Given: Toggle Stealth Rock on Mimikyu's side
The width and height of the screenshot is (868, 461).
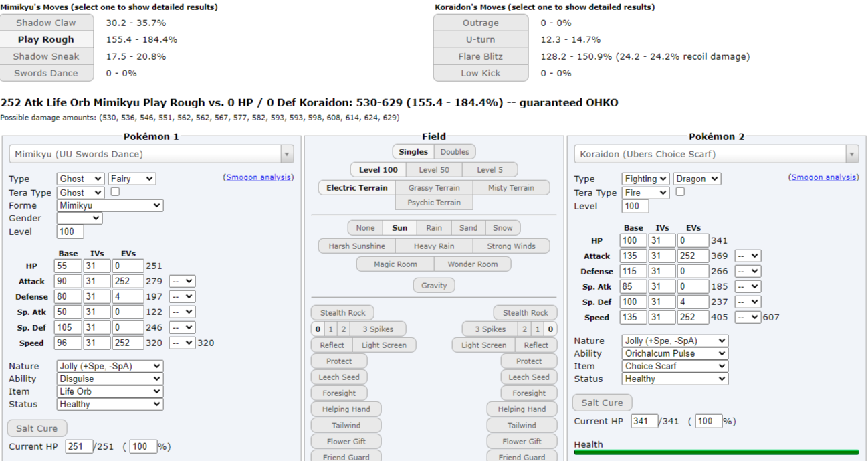Looking at the screenshot, I should (x=342, y=312).
